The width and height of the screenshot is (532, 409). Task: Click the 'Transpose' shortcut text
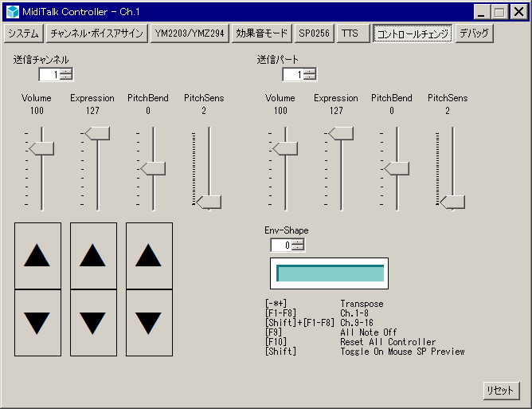click(362, 304)
